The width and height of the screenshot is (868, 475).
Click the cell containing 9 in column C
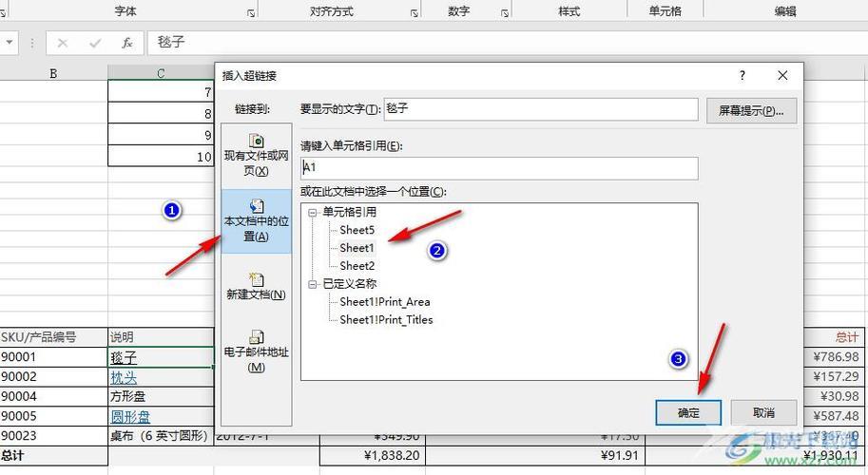tap(161, 134)
